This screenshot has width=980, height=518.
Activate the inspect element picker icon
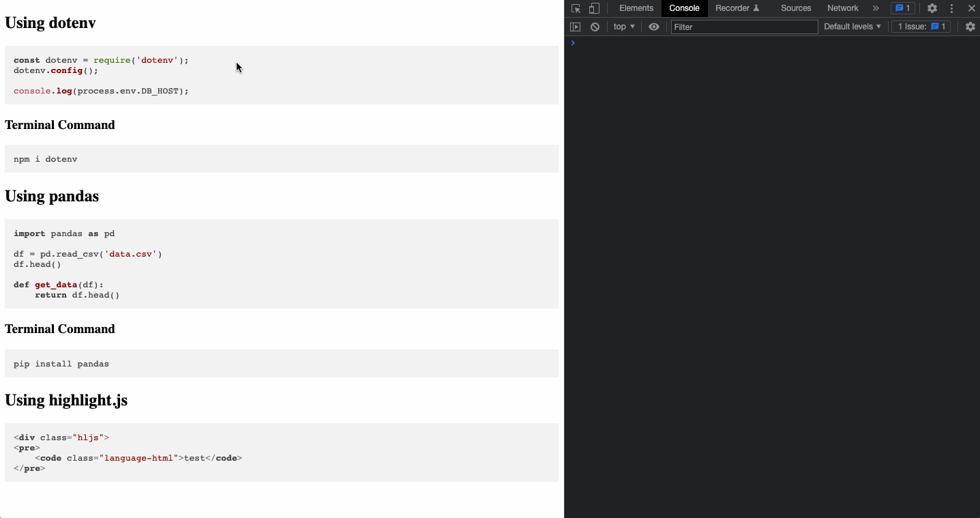point(576,8)
